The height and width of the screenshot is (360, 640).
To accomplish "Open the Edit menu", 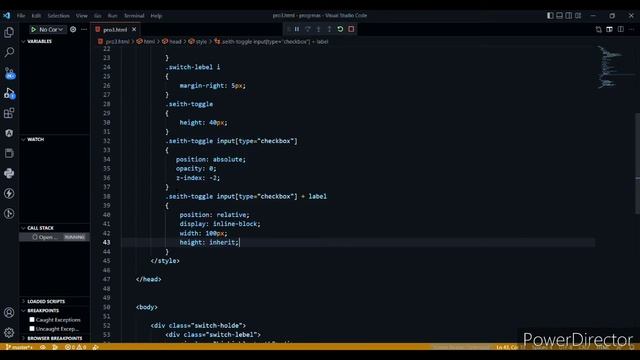I will tap(36, 16).
